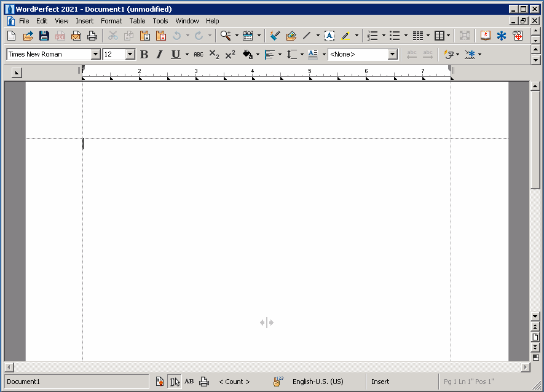Expand the Highlight color dropdown arrow

click(357, 36)
